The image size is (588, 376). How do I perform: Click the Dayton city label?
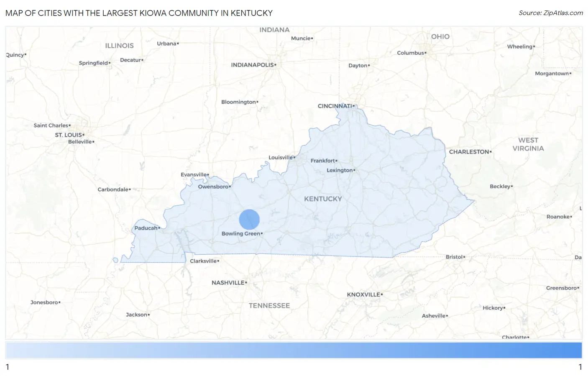(358, 66)
